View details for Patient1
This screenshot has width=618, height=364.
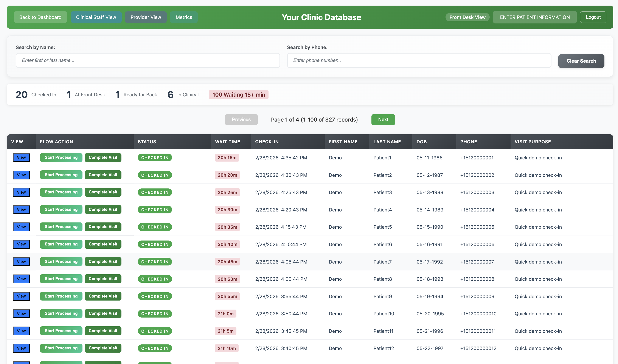tap(21, 157)
